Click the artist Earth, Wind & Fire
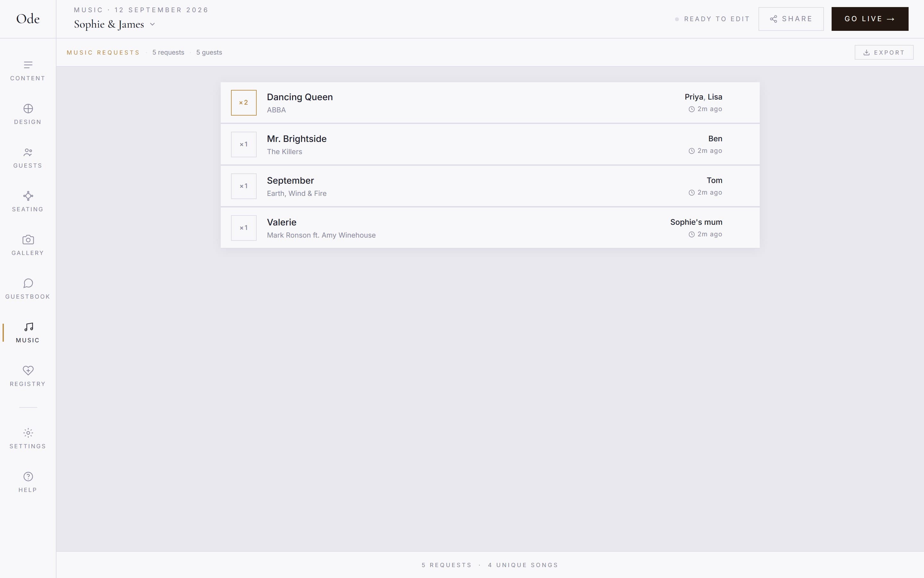The width and height of the screenshot is (924, 578). pyautogui.click(x=297, y=193)
